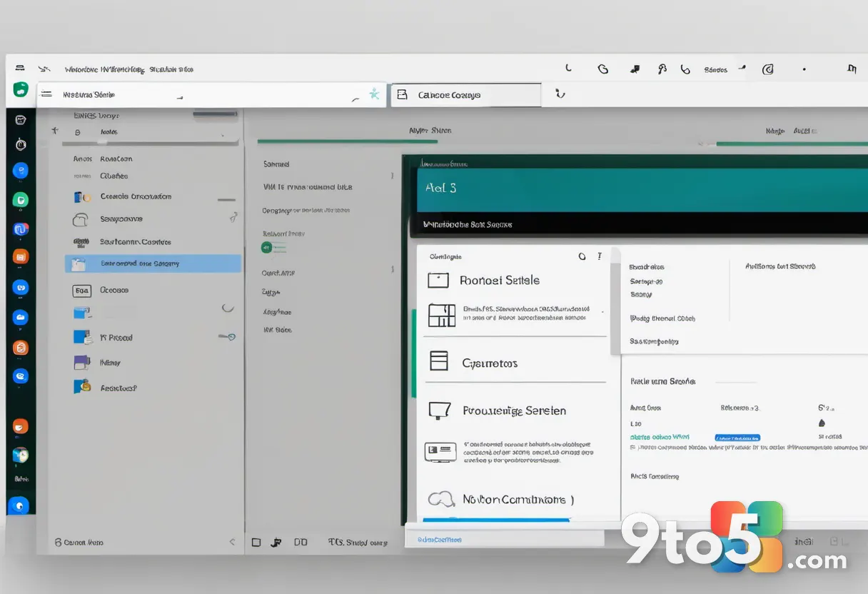Click the crescent icon in the title bar
Screen dimensions: 868x594
pos(568,69)
